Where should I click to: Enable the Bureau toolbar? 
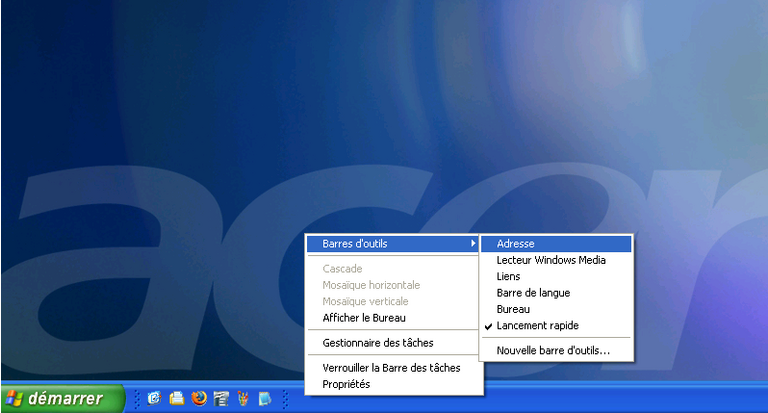click(556, 309)
